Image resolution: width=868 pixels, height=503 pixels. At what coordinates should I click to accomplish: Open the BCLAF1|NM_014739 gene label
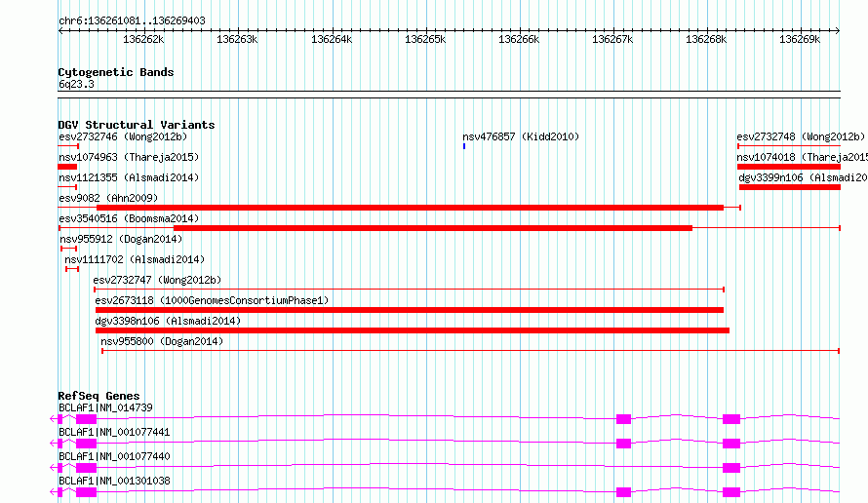point(105,407)
